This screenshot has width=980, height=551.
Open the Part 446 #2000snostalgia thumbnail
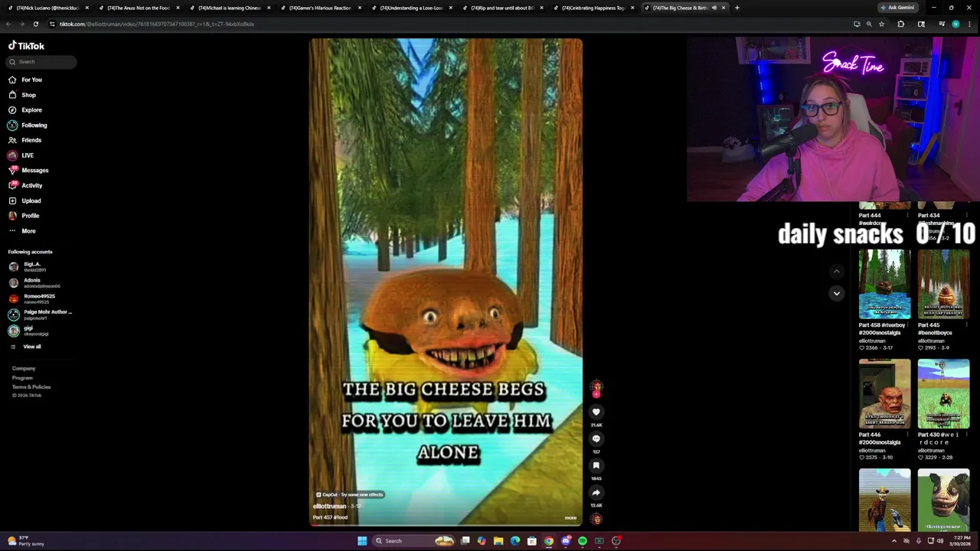884,393
